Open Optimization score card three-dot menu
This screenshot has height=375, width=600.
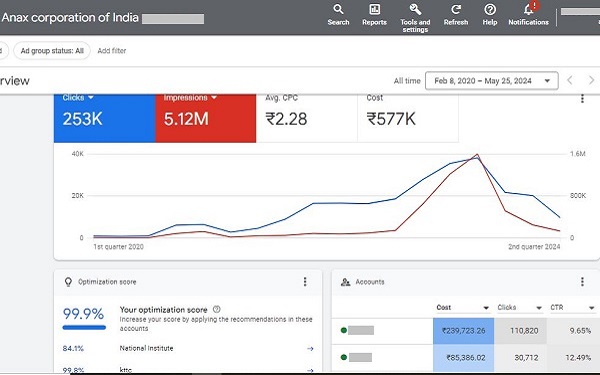pos(305,282)
